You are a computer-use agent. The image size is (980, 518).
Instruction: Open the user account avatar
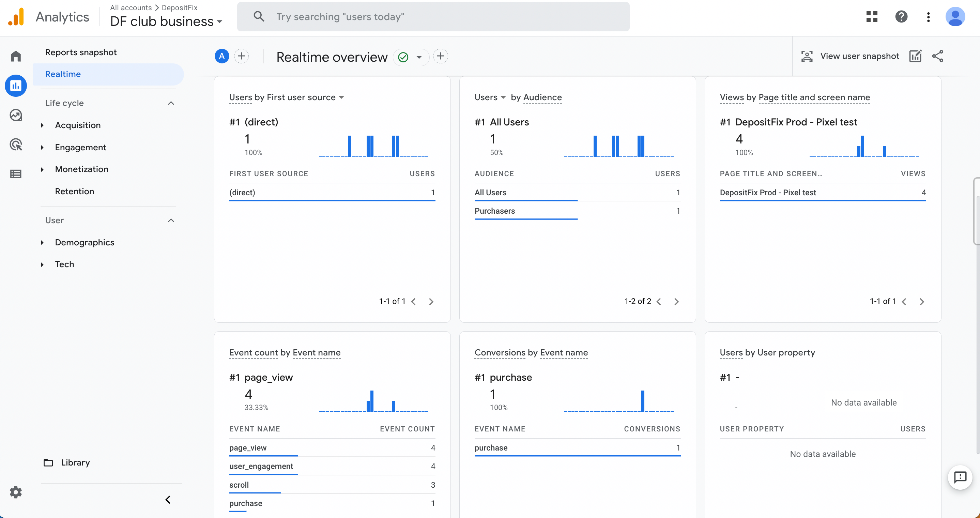click(x=955, y=17)
